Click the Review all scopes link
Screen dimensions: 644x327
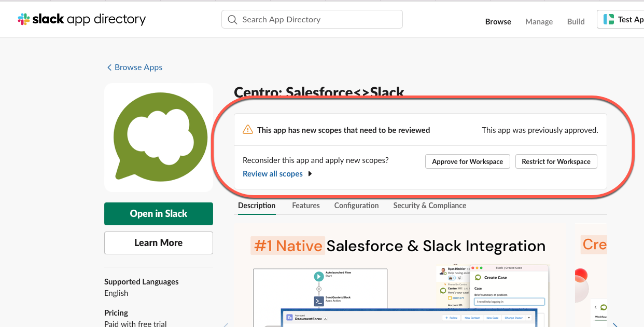pyautogui.click(x=273, y=174)
